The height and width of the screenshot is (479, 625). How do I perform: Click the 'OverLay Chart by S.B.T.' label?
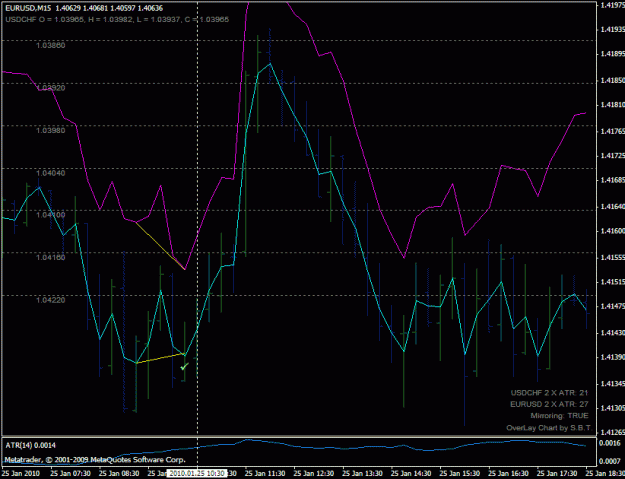(548, 428)
